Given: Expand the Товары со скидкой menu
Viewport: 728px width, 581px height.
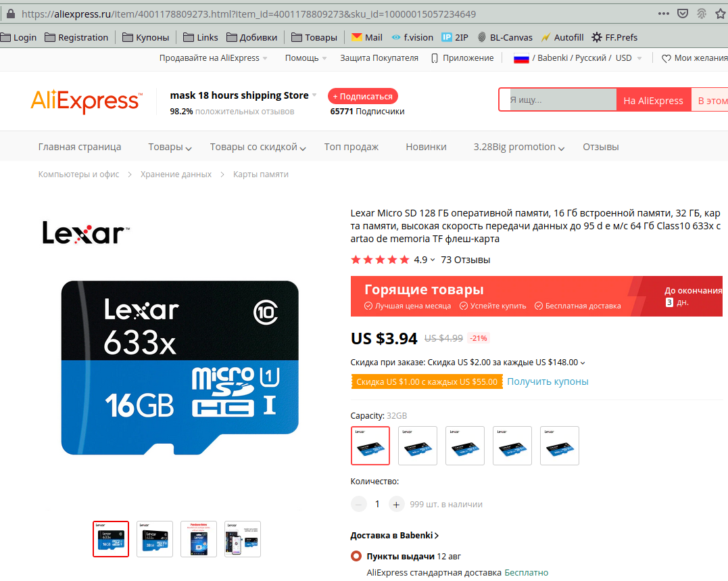Looking at the screenshot, I should tap(258, 147).
